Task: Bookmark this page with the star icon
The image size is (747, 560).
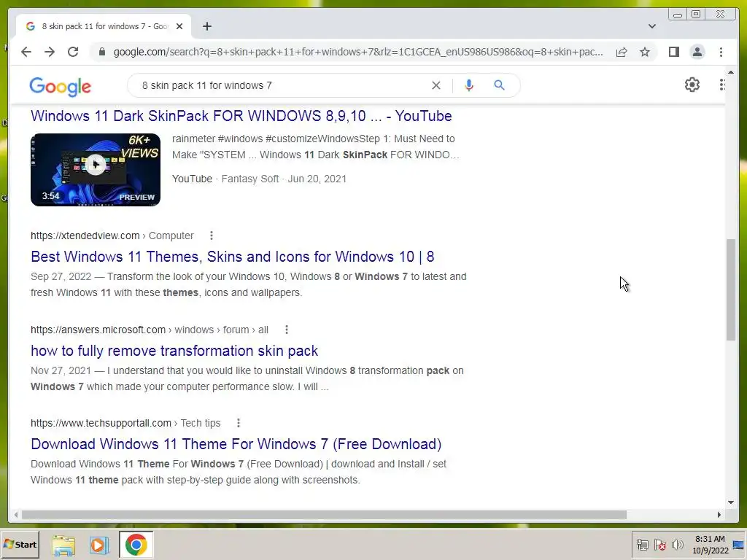Action: coord(645,52)
